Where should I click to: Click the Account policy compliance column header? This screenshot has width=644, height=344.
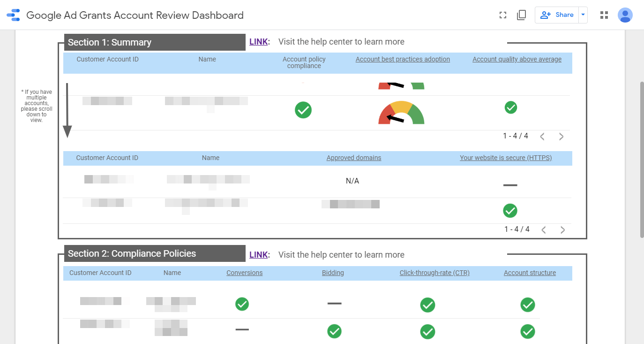pos(304,62)
